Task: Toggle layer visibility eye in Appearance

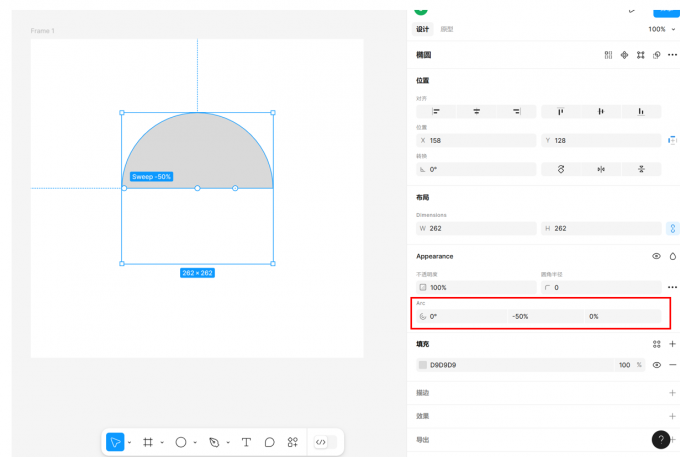Action: tap(657, 256)
